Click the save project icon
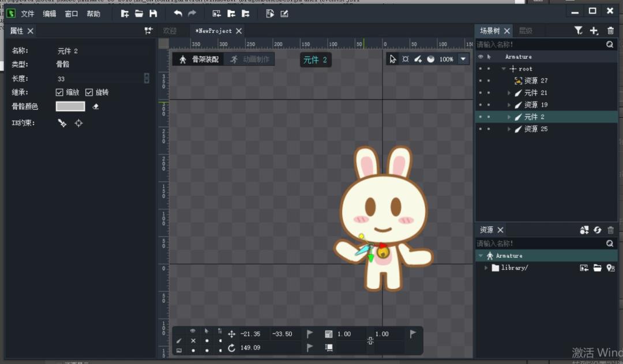Viewport: 623px width, 364px height. (x=153, y=13)
